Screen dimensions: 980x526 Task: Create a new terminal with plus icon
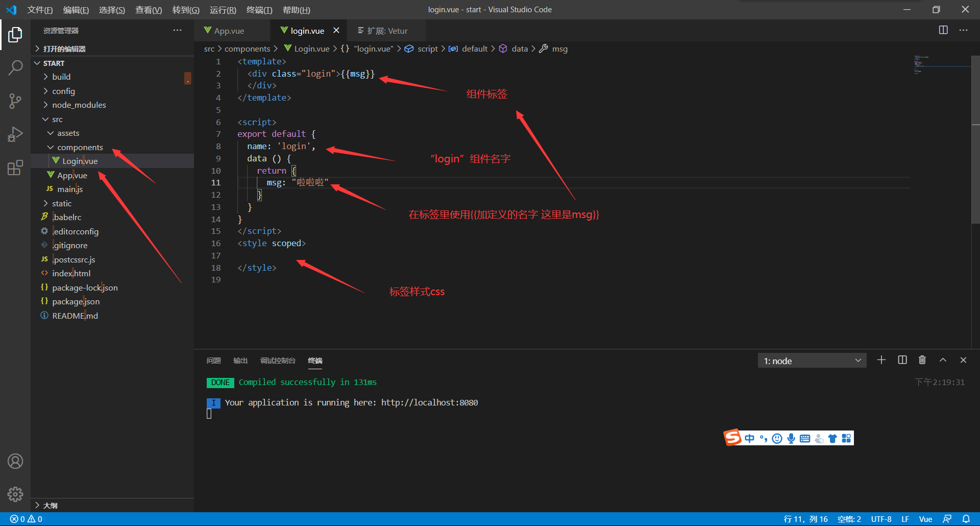[x=881, y=360]
